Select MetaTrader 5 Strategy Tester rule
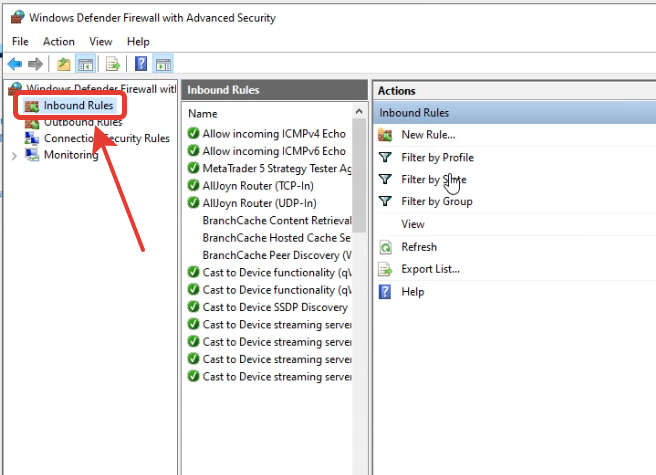This screenshot has height=475, width=656. (277, 168)
